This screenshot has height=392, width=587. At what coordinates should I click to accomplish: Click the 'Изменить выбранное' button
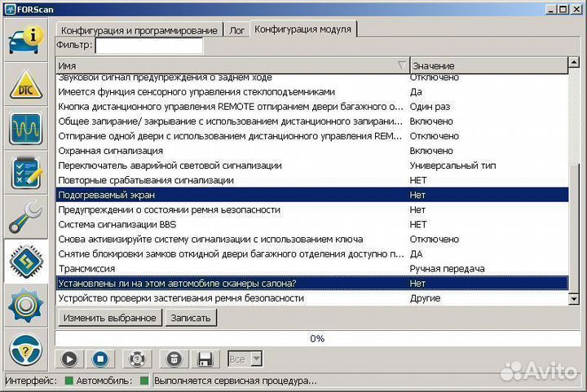109,318
